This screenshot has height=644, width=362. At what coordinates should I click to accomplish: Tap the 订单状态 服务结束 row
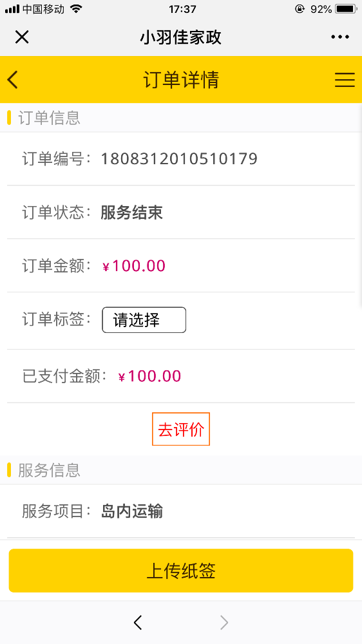click(x=181, y=213)
